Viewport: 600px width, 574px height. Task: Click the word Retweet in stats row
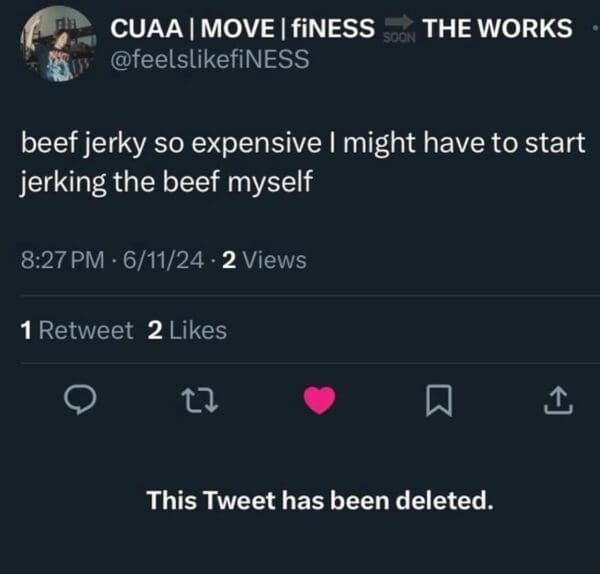pyautogui.click(x=86, y=330)
